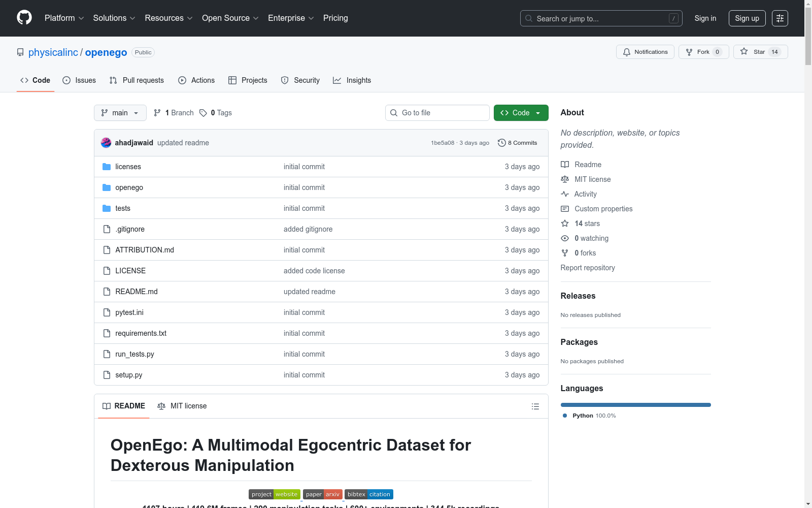
Task: Open the latest 'updated readme' commit message
Action: [x=183, y=143]
